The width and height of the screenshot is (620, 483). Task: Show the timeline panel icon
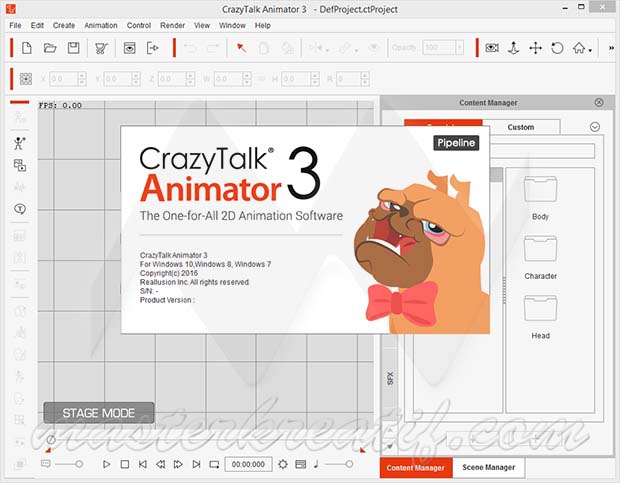point(301,464)
